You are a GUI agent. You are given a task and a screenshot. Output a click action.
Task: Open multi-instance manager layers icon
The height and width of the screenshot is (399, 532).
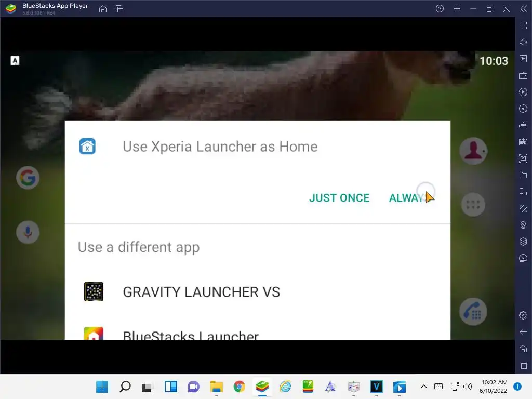523,242
